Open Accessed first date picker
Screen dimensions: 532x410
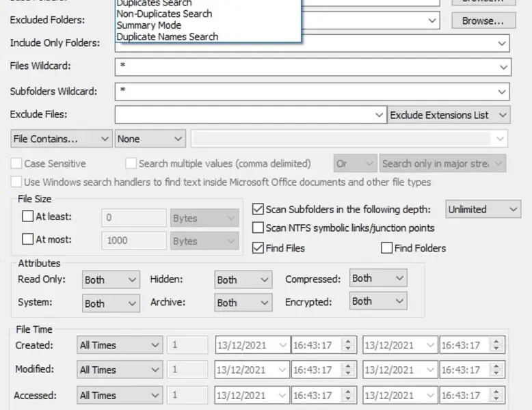tap(282, 396)
